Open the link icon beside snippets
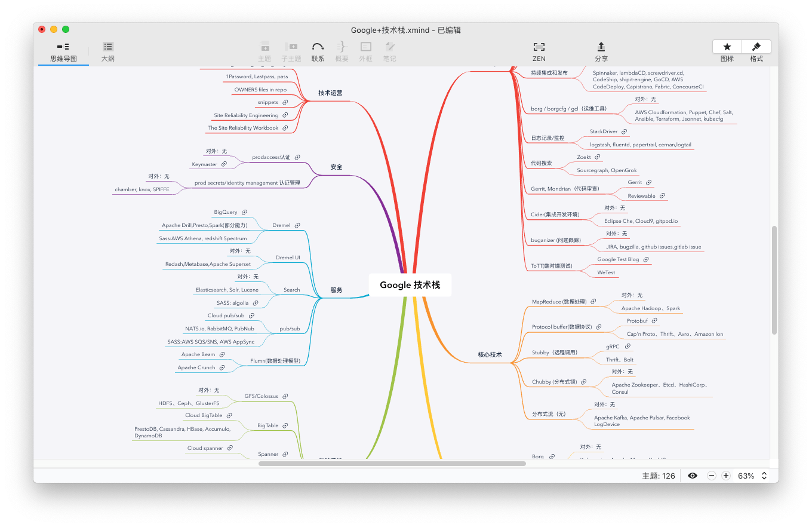The height and width of the screenshot is (527, 812). (285, 102)
